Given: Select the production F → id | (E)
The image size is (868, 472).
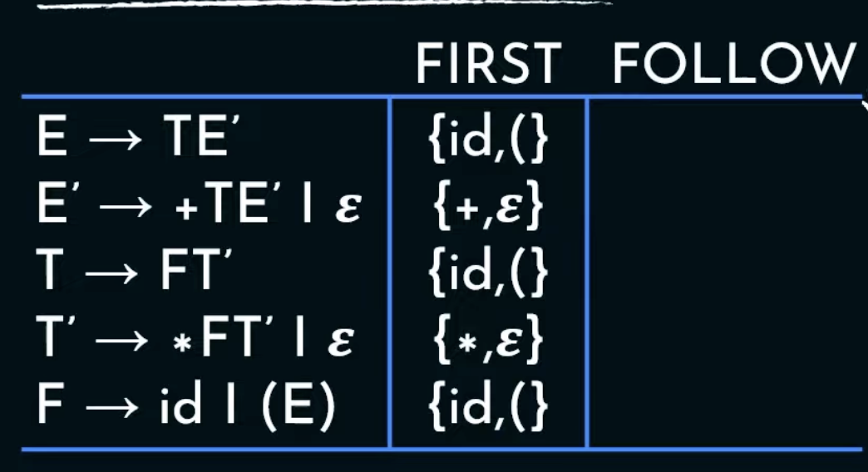Looking at the screenshot, I should pyautogui.click(x=185, y=405).
